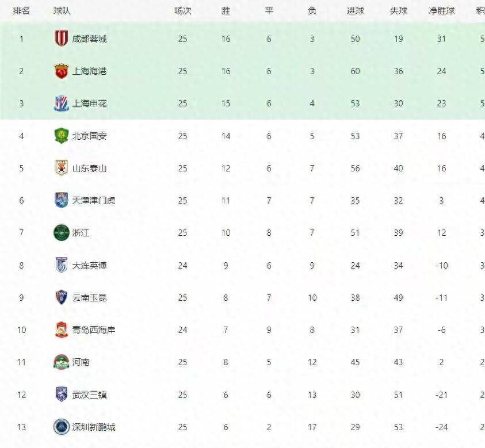Sort by the 净胜球 column header
Image resolution: width=485 pixels, height=448 pixels.
(x=441, y=11)
